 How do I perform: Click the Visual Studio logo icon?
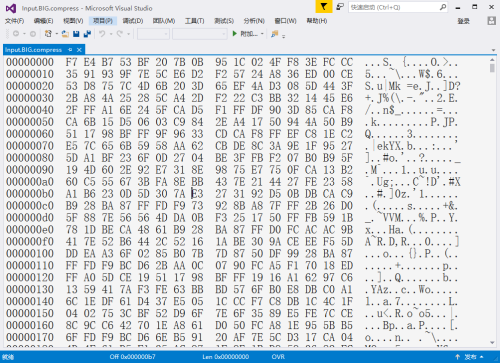click(11, 8)
